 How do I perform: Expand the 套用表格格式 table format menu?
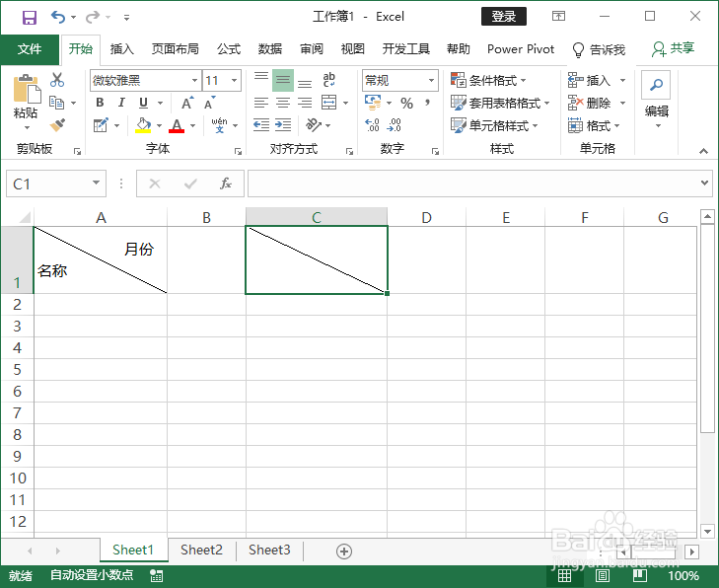coord(500,103)
